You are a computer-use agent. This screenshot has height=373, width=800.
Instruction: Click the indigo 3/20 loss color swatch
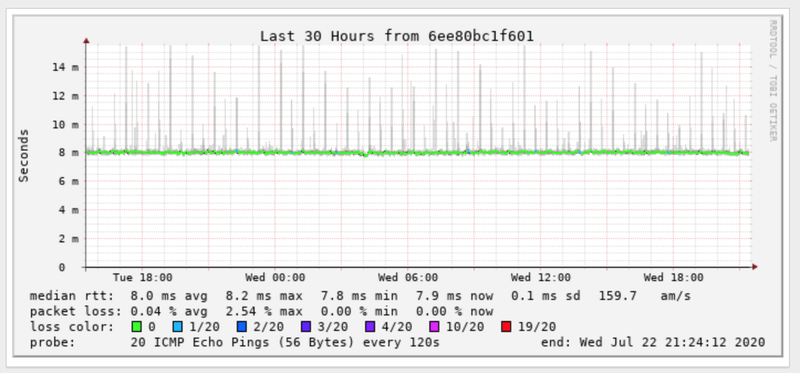[x=306, y=327]
